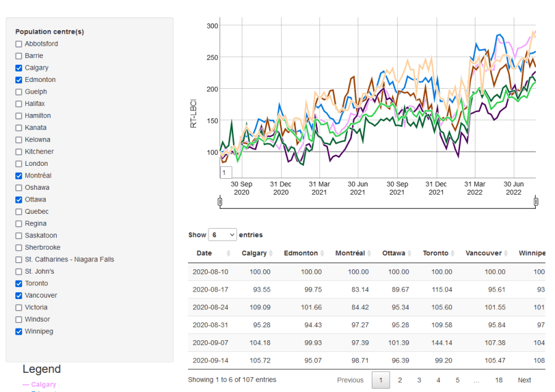Click left handle of chart range selector
This screenshot has height=392, width=555.
[x=220, y=202]
